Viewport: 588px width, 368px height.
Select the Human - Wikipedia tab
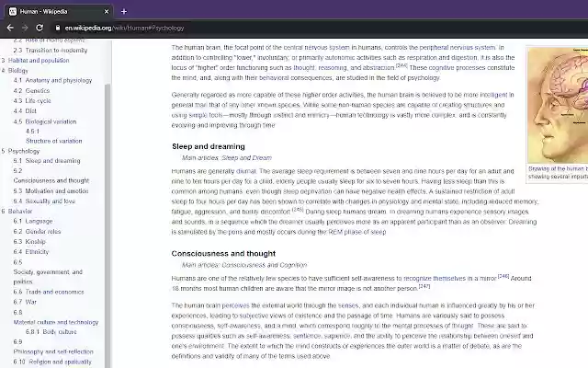pyautogui.click(x=58, y=11)
